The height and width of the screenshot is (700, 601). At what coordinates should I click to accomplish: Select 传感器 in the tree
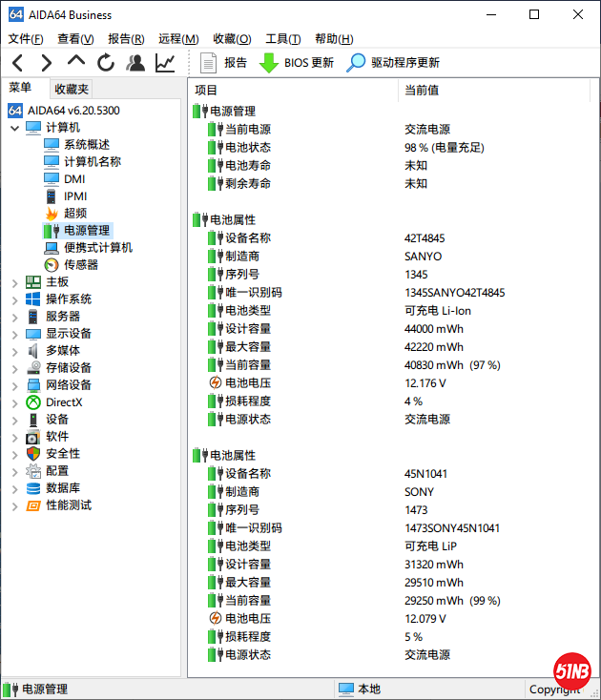pos(80,265)
